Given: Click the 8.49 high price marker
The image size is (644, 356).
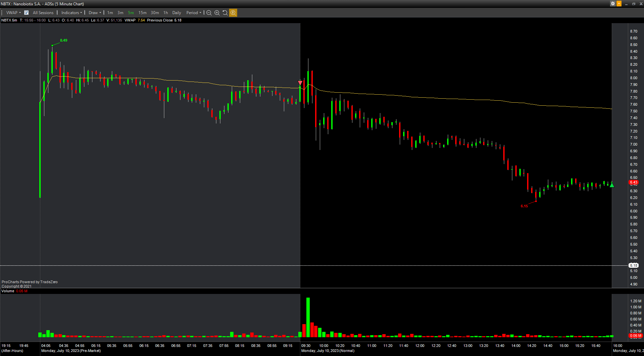Looking at the screenshot, I should point(63,40).
